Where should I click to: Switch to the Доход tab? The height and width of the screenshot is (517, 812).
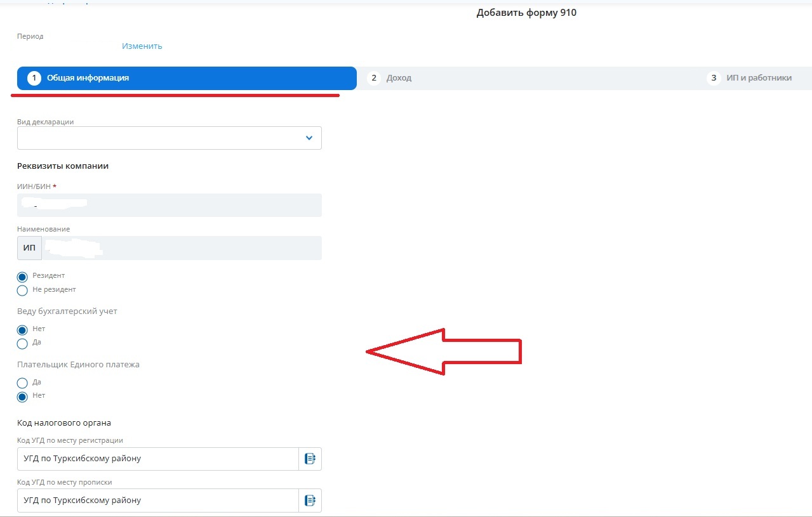[399, 78]
